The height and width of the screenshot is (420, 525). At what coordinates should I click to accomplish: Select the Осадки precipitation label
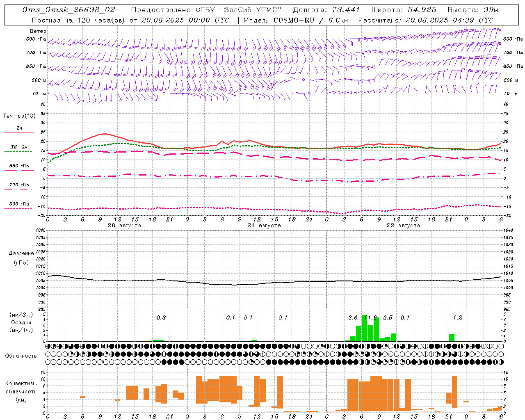(21, 322)
